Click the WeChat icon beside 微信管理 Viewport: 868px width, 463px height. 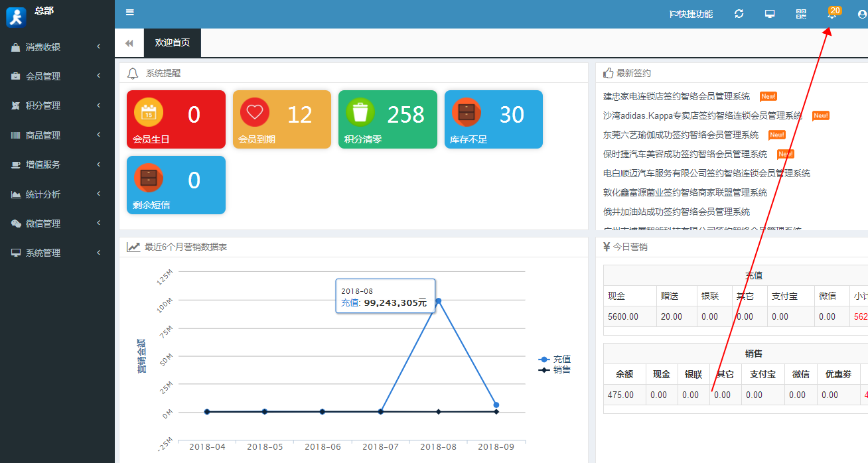15,224
